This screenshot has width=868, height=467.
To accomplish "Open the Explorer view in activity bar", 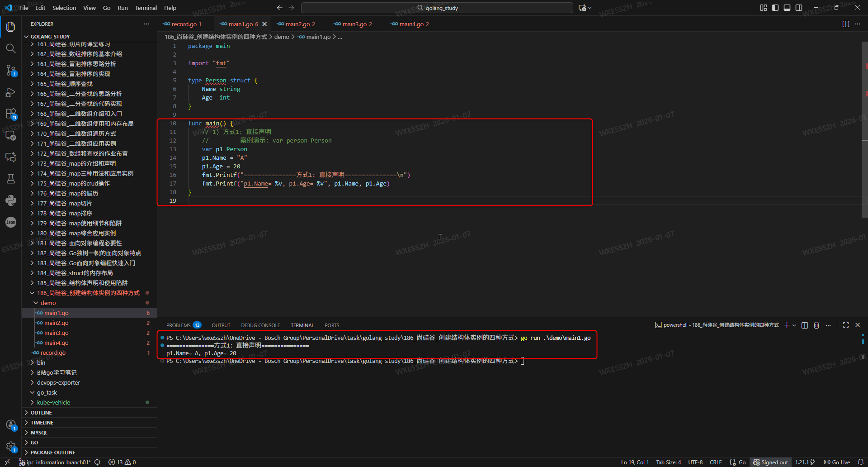I will click(x=11, y=27).
